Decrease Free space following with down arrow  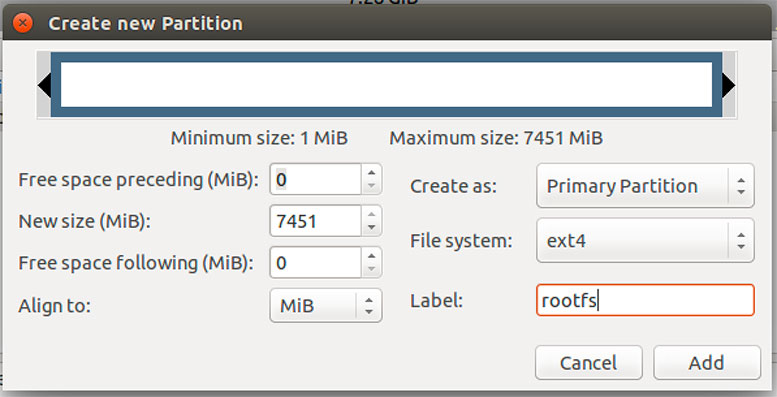(x=371, y=269)
